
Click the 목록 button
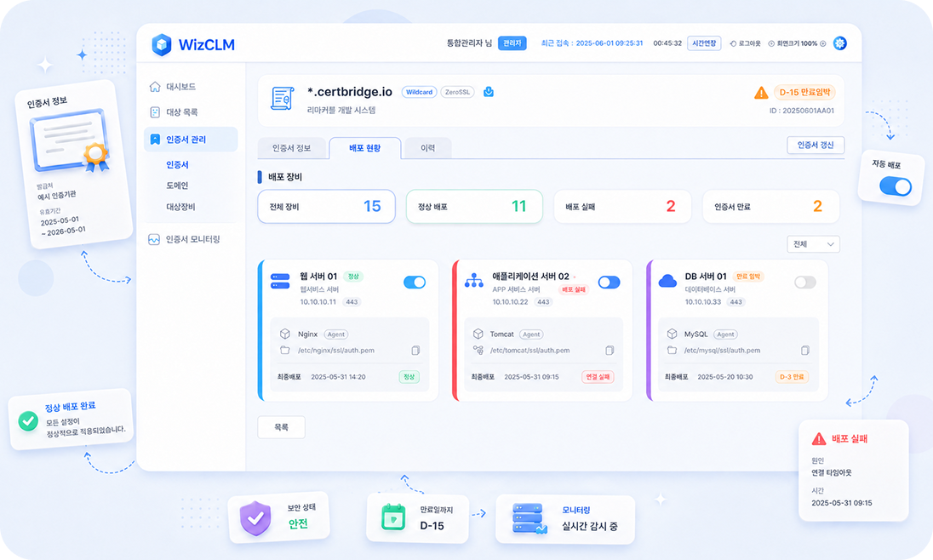[282, 427]
